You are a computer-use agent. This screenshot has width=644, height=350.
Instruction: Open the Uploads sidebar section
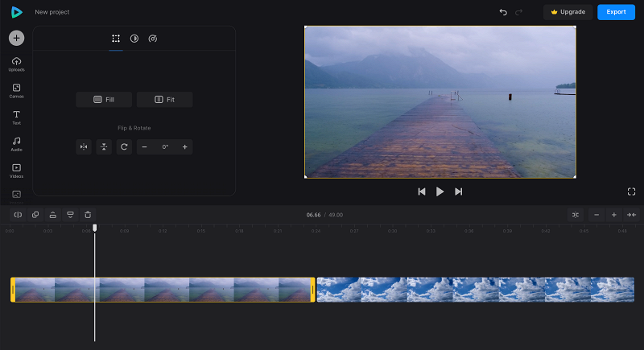pos(16,64)
